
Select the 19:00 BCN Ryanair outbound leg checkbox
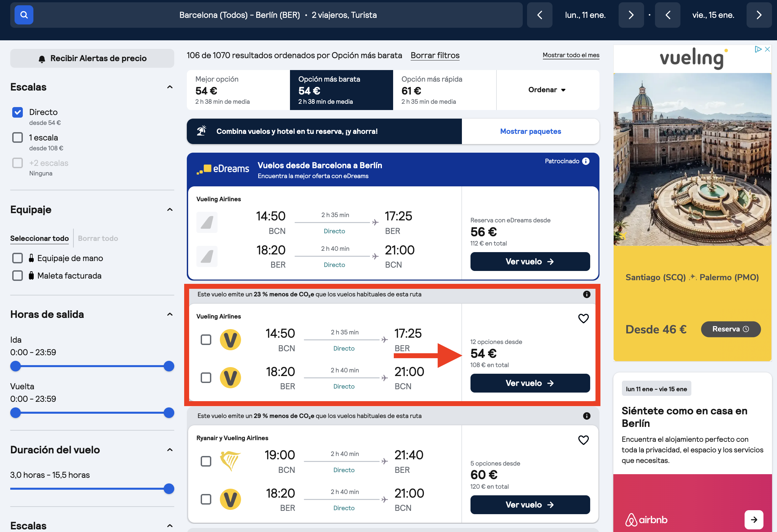click(206, 462)
